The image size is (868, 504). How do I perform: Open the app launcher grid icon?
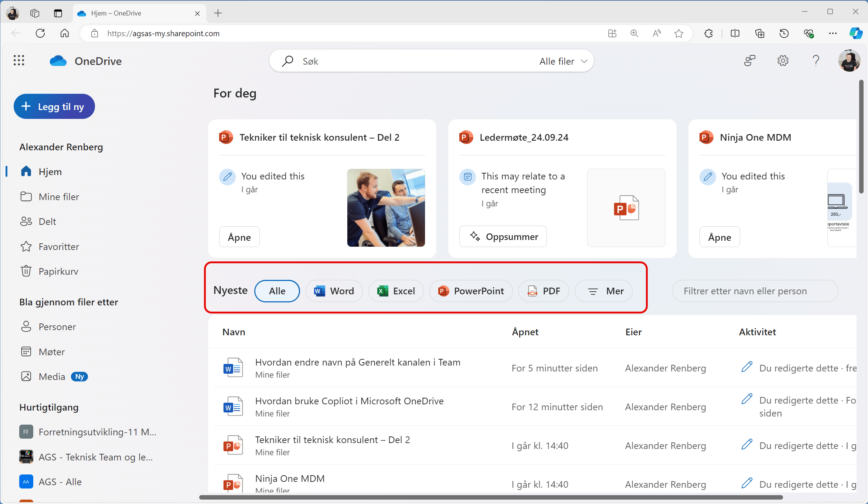tap(19, 61)
